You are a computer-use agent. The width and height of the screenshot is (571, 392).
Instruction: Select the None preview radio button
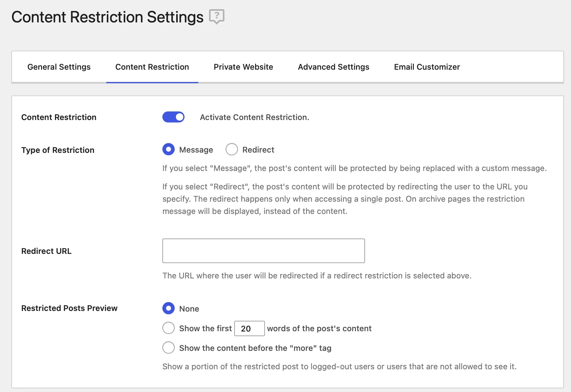point(169,309)
